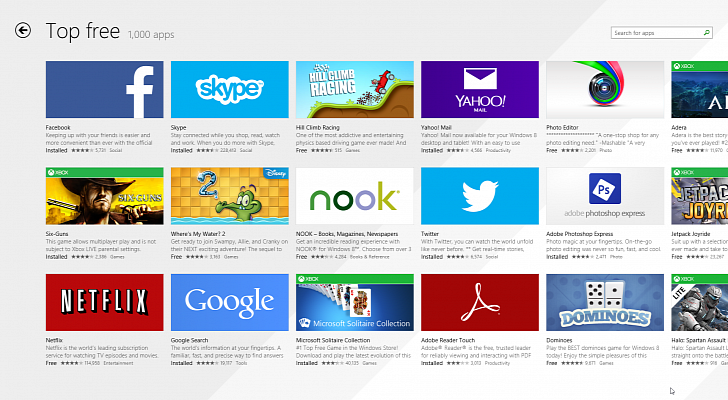Viewport: 728px width, 400px height.
Task: Open the Adera game tile
Action: [700, 89]
